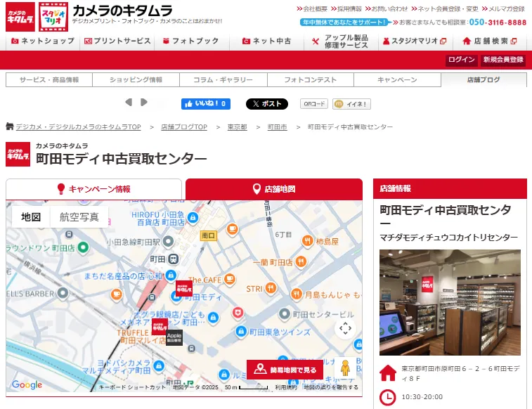
Task: Click the ログイン button
Action: (462, 60)
